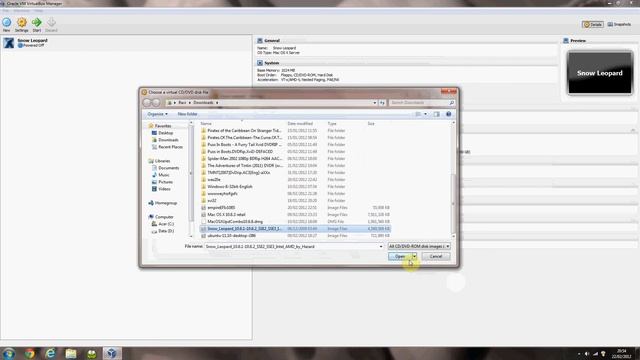
Task: Go forward in the file dialog
Action: (156, 103)
